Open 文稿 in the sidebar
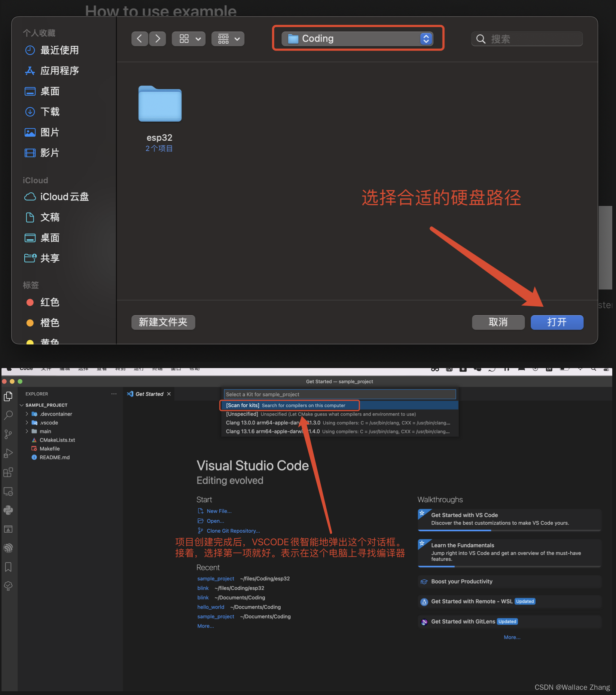 coord(42,217)
